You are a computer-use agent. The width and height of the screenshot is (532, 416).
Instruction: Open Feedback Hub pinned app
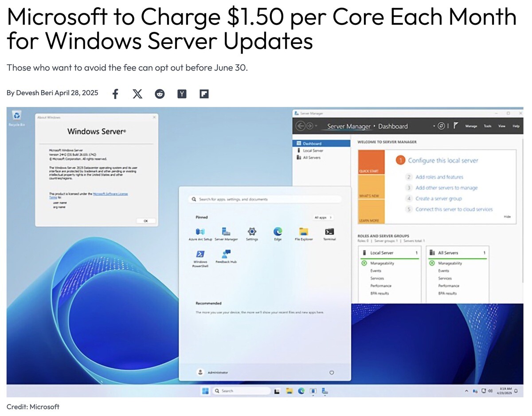coord(226,254)
